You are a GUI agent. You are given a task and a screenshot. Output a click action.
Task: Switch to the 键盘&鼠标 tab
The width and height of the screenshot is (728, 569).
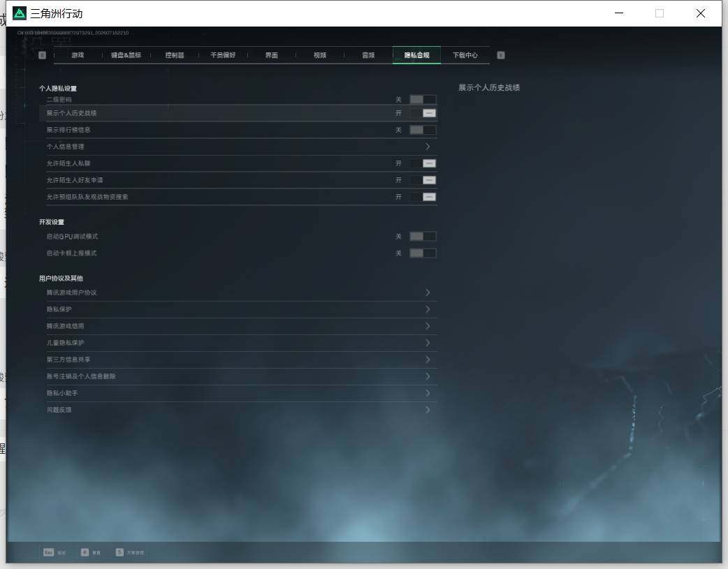[x=126, y=55]
